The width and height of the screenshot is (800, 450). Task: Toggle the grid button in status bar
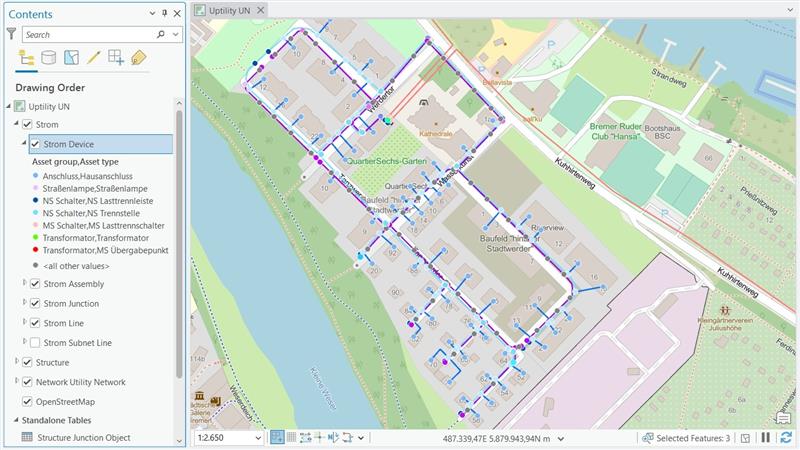(x=291, y=437)
